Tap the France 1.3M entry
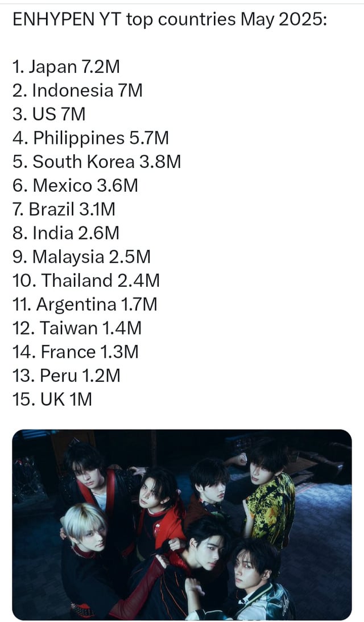 tap(75, 352)
